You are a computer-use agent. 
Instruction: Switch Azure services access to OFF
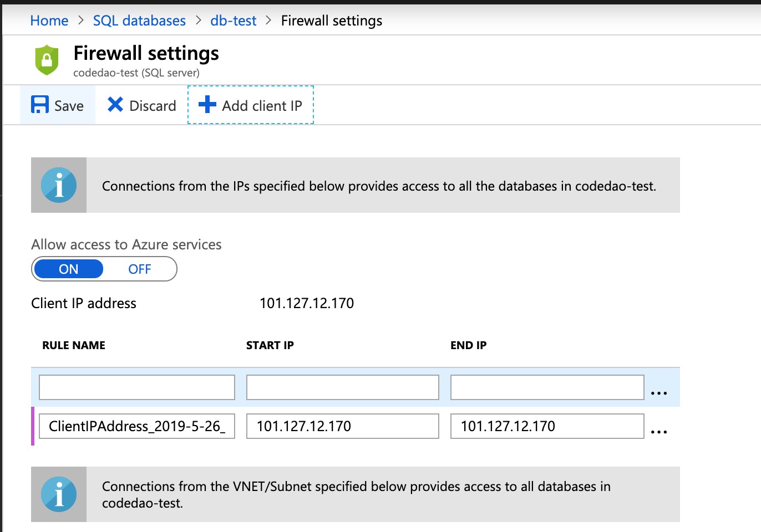tap(139, 269)
